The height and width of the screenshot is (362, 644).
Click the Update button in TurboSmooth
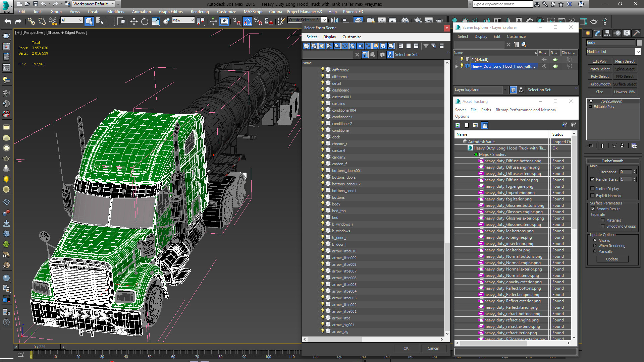[x=612, y=259]
